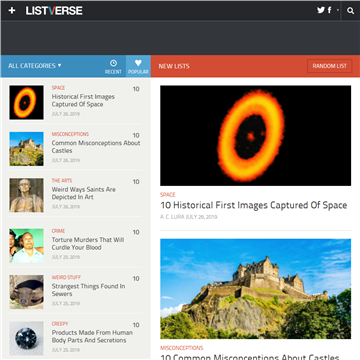The width and height of the screenshot is (360, 360).
Task: Switch to the New Lists tab
Action: point(174,66)
